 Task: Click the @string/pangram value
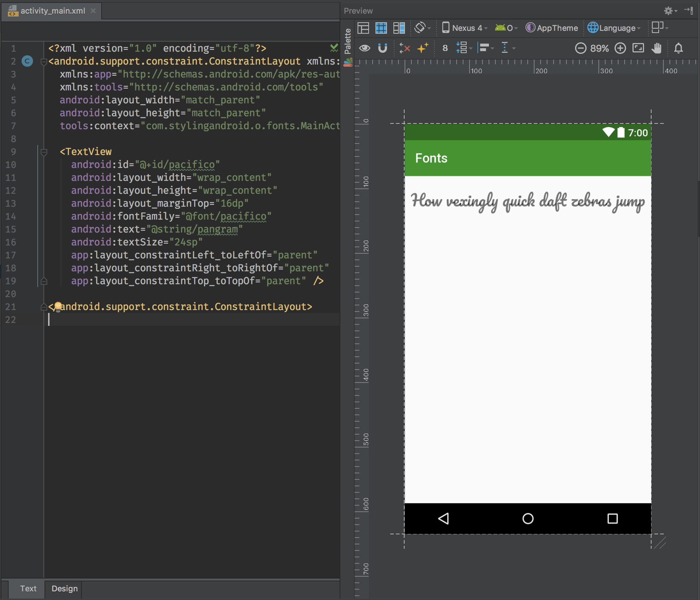pos(195,229)
